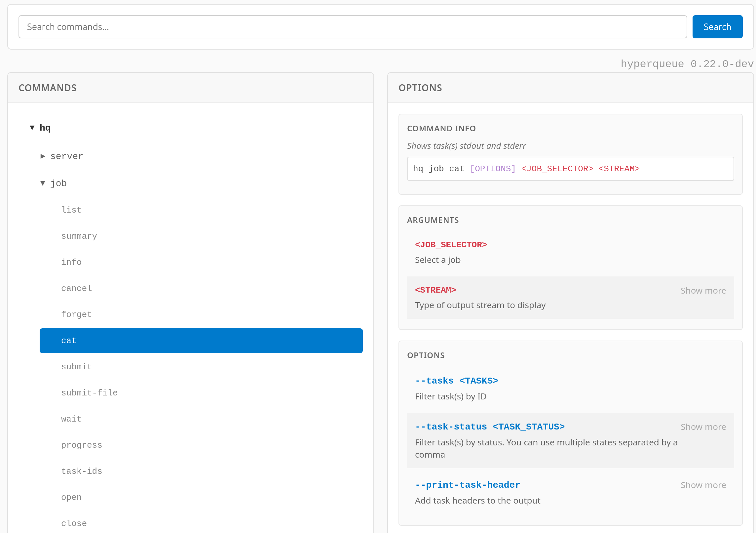756x533 pixels.
Task: Select the highlighted cat command
Action: coord(201,341)
